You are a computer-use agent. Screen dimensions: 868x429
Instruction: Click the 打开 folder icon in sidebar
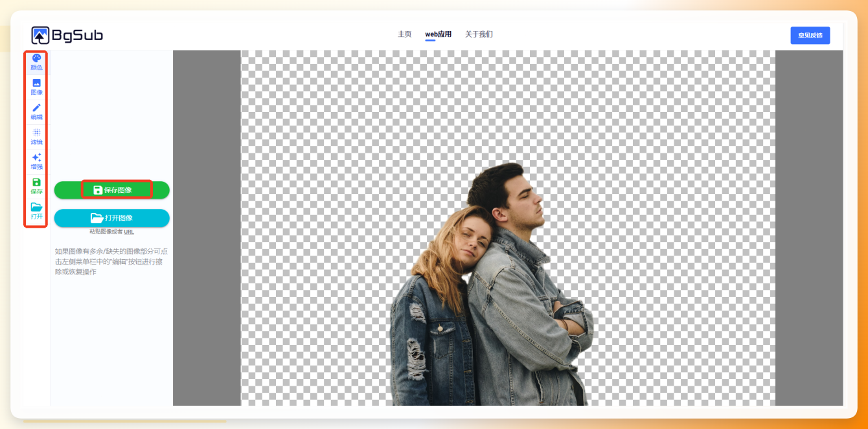click(x=36, y=211)
